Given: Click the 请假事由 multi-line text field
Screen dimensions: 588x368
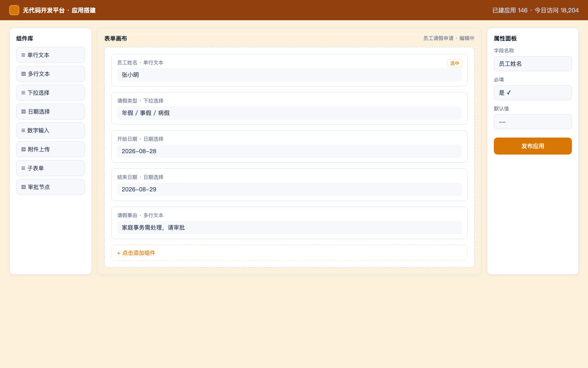Looking at the screenshot, I should click(289, 228).
